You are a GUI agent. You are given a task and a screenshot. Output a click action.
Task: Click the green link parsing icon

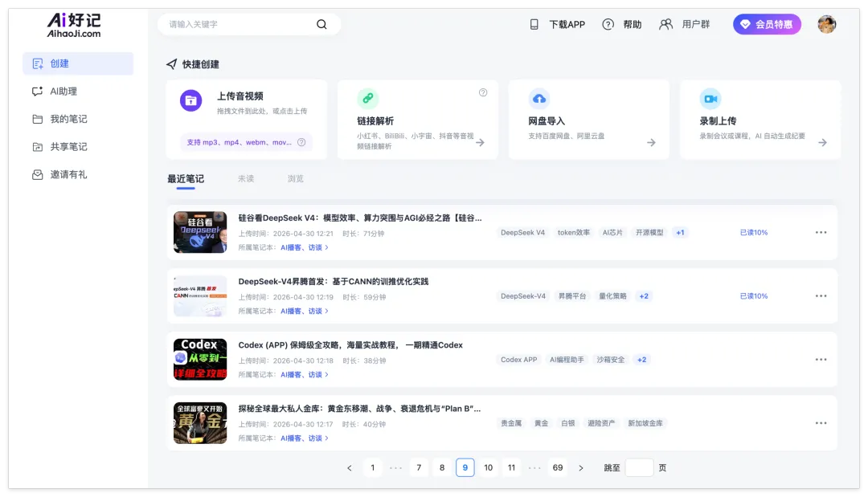coord(367,99)
